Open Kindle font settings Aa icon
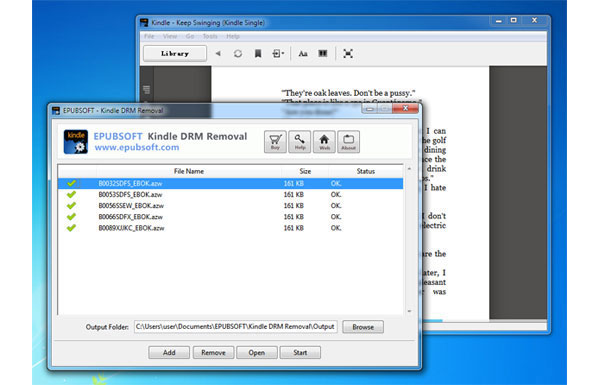Viewport: 600px width, 385px height. pos(303,54)
